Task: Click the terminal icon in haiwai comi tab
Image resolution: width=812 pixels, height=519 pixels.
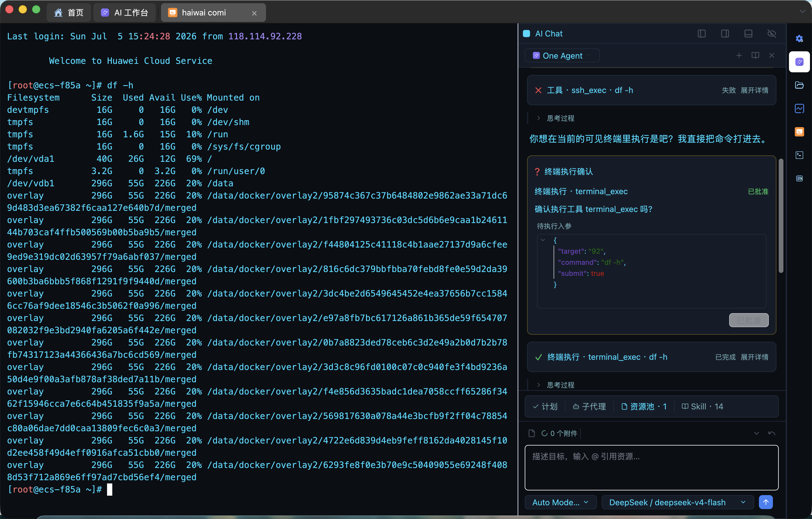Action: pyautogui.click(x=173, y=13)
